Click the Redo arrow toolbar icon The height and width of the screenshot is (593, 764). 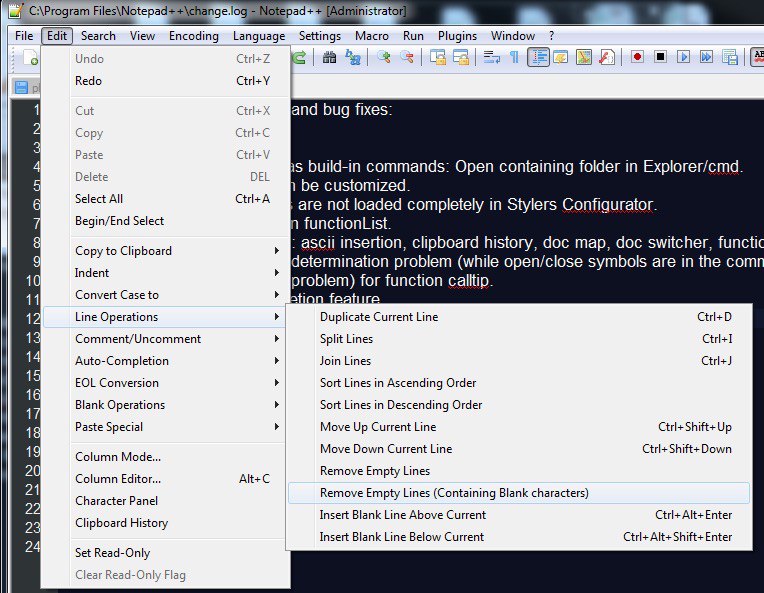click(x=298, y=57)
